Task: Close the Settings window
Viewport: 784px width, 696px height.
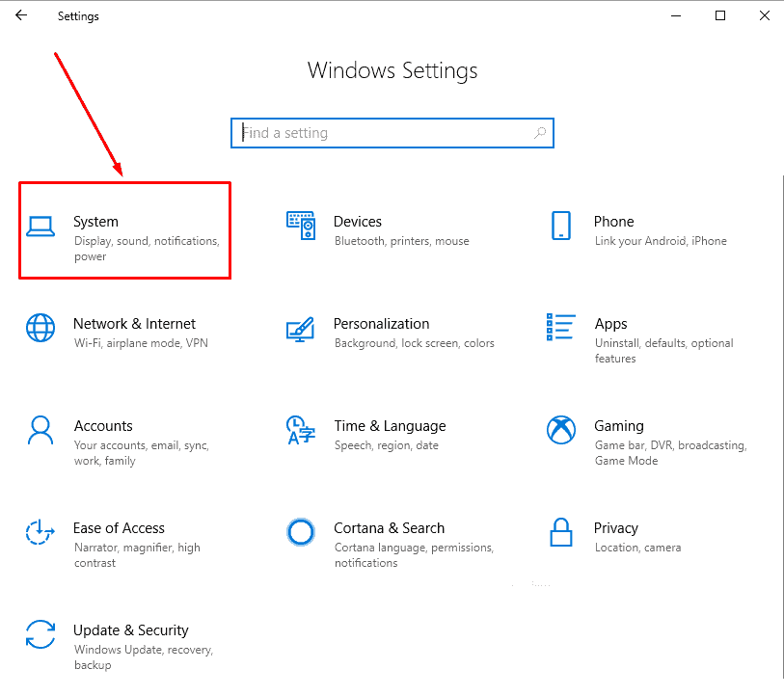Action: click(764, 15)
